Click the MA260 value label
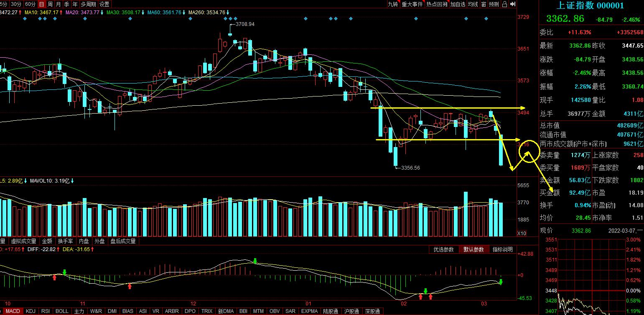The image size is (644, 315). tap(209, 13)
